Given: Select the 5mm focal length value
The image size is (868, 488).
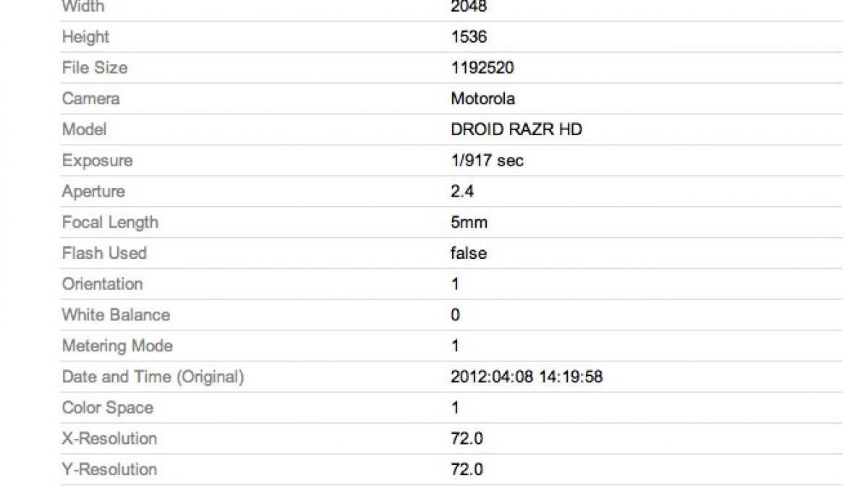Looking at the screenshot, I should 469,222.
